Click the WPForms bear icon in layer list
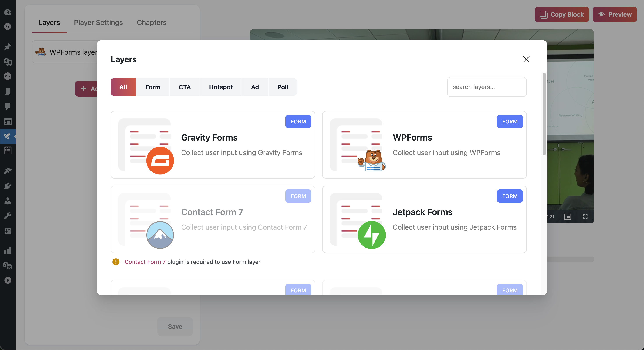 pos(41,52)
